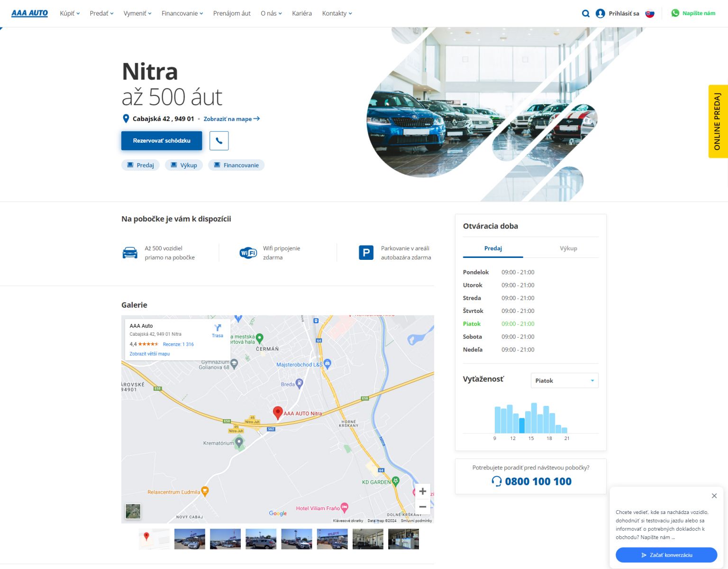Expand the Financovanie navigation menu
Viewport: 728px width, 569px height.
click(x=182, y=13)
